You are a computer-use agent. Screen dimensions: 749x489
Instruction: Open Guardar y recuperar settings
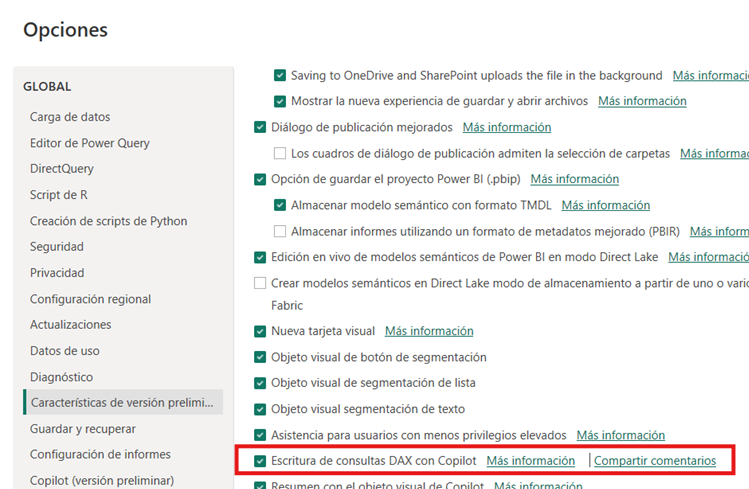(x=83, y=429)
